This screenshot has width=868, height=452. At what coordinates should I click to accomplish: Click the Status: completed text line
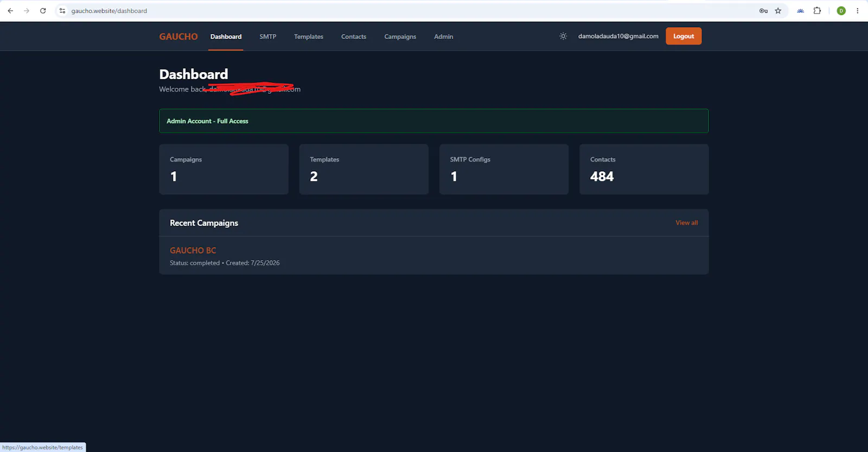pos(225,263)
